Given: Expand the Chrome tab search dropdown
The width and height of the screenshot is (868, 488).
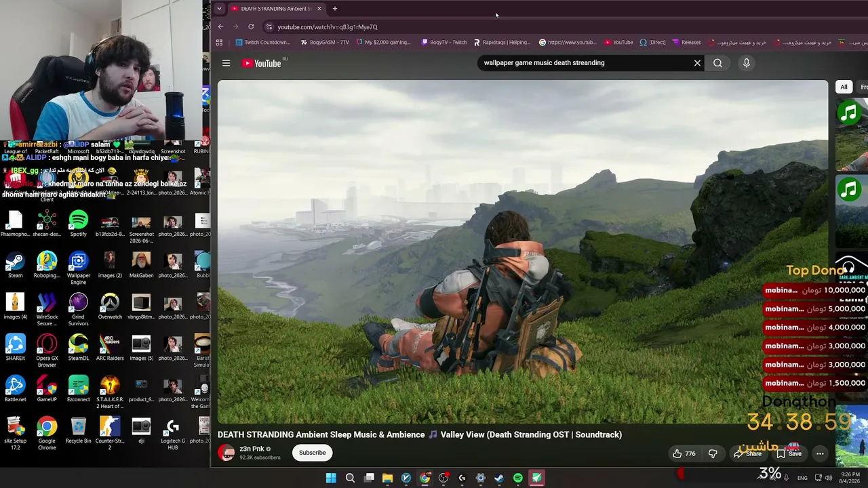Looking at the screenshot, I should point(219,8).
